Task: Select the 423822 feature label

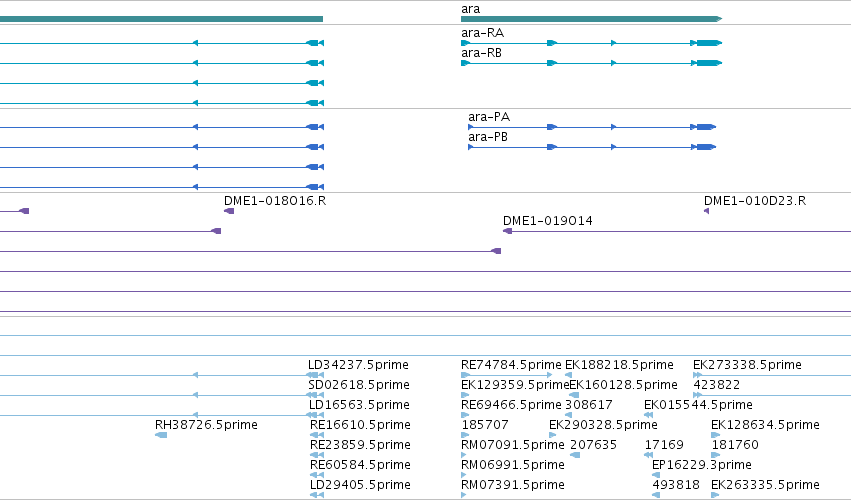Action: (717, 385)
